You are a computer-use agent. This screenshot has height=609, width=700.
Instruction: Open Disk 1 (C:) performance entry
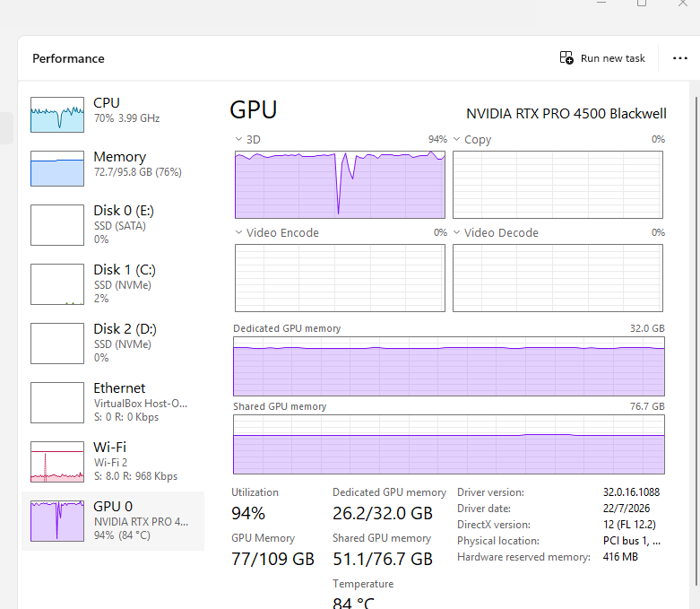tap(113, 283)
